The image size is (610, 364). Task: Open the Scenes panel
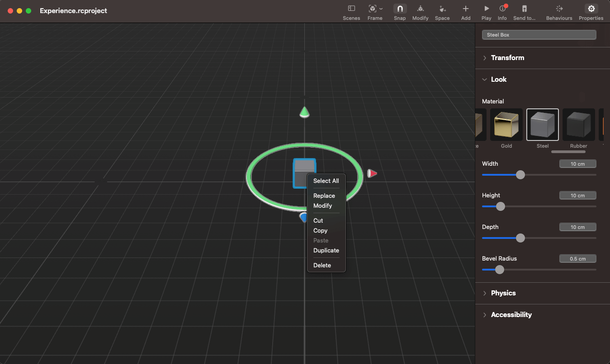[351, 9]
